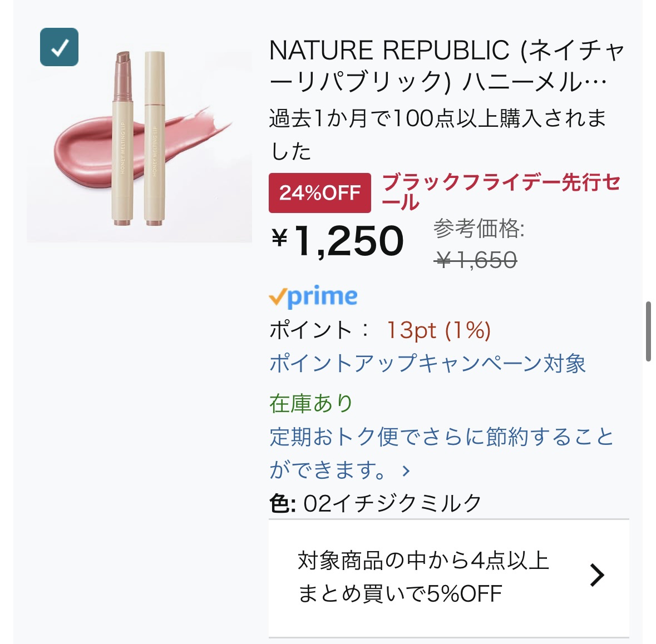The height and width of the screenshot is (644, 656).
Task: Click the ¥1,250 sale price
Action: (x=338, y=241)
